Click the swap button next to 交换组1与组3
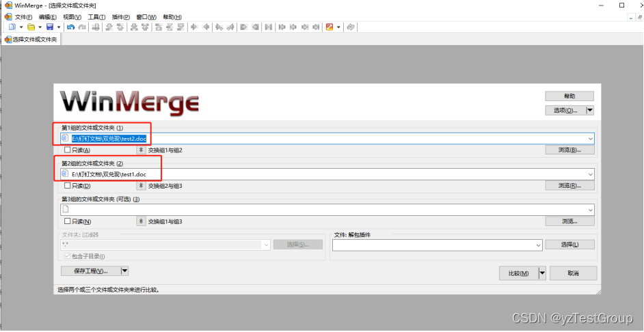Viewport: 644px width, 332px height. tap(141, 221)
